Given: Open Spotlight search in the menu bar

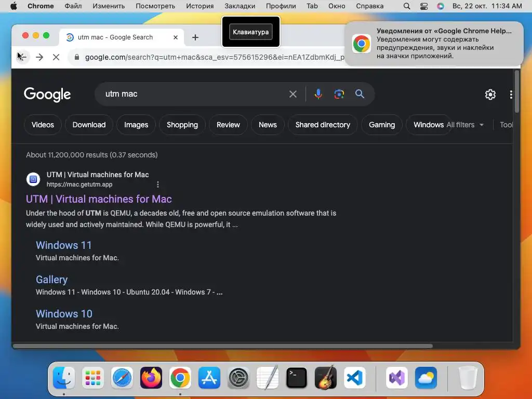Looking at the screenshot, I should 407,6.
